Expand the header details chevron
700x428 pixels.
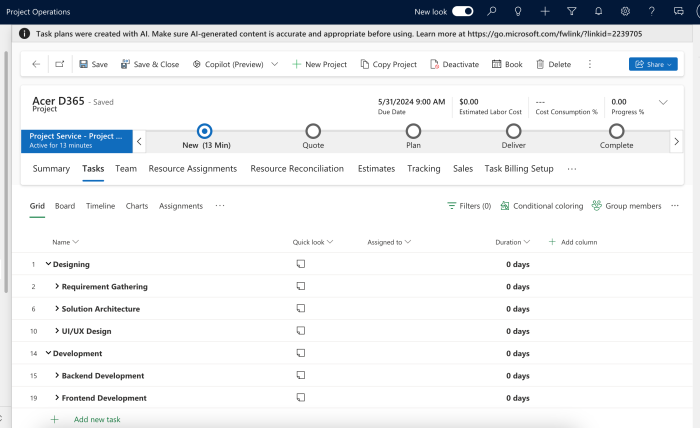pyautogui.click(x=663, y=102)
